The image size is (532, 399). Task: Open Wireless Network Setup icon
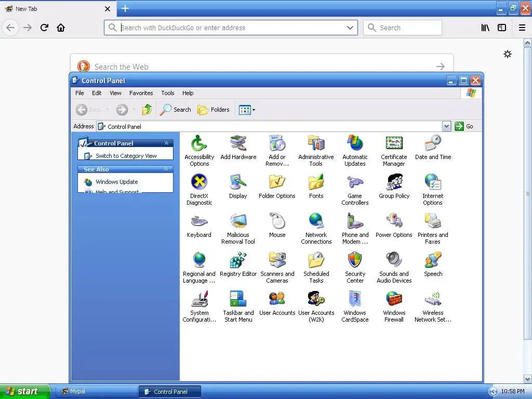pyautogui.click(x=433, y=307)
